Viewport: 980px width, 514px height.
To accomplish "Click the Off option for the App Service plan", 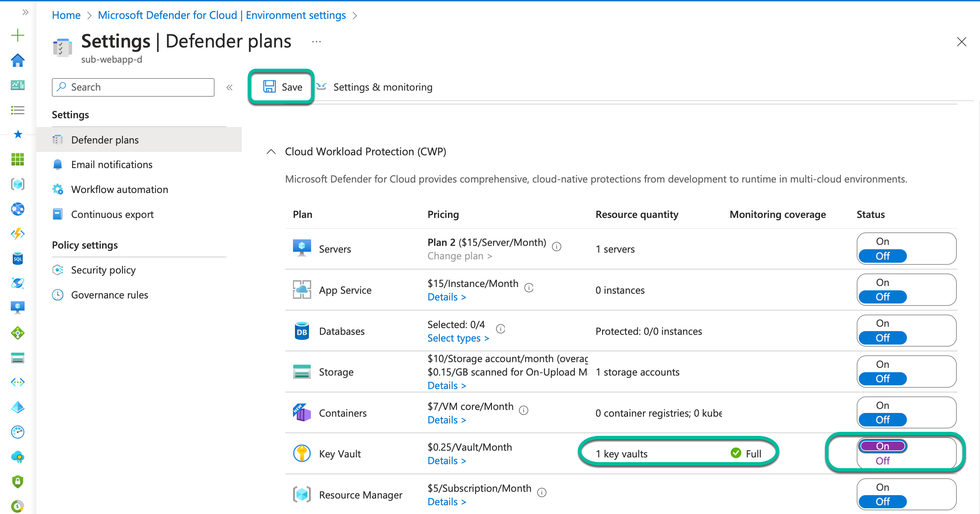I will click(883, 297).
